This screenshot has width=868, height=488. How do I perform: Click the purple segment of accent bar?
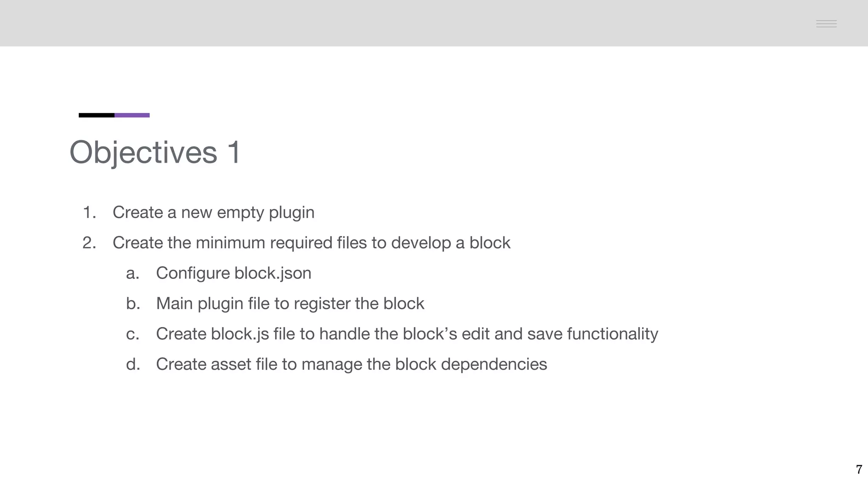coord(132,115)
